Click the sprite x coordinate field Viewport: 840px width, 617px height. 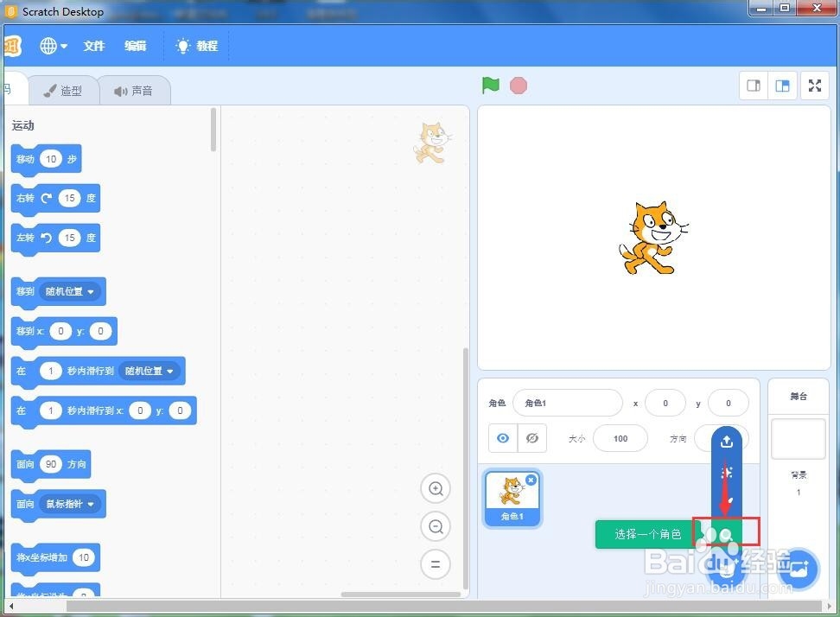click(x=665, y=403)
